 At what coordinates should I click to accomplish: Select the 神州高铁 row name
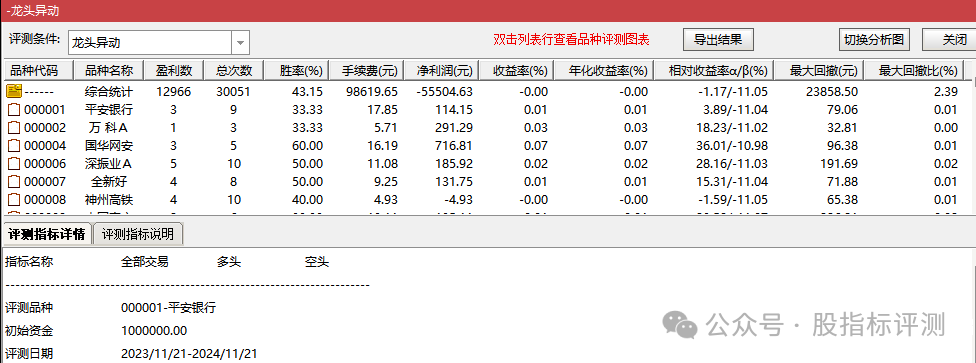(109, 200)
